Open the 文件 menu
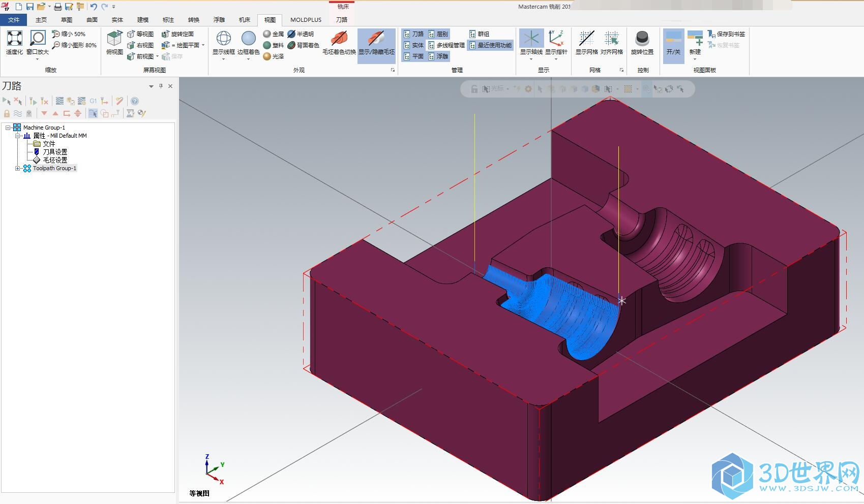The image size is (864, 504). pos(14,20)
